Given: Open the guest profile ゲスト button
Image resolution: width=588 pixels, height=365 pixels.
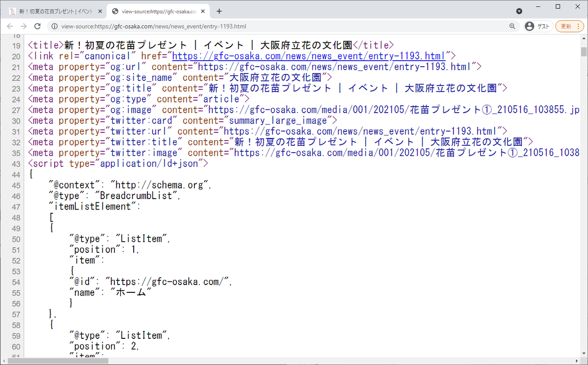Looking at the screenshot, I should pyautogui.click(x=538, y=26).
